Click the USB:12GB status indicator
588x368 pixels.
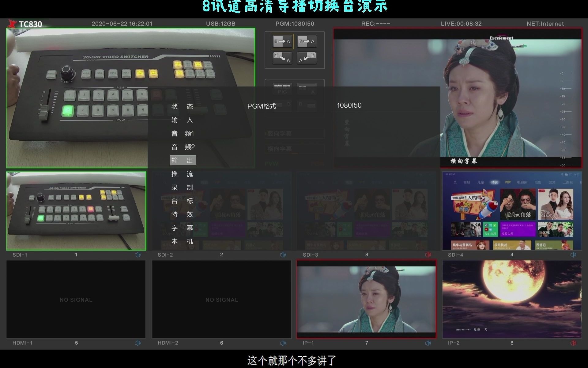[221, 24]
